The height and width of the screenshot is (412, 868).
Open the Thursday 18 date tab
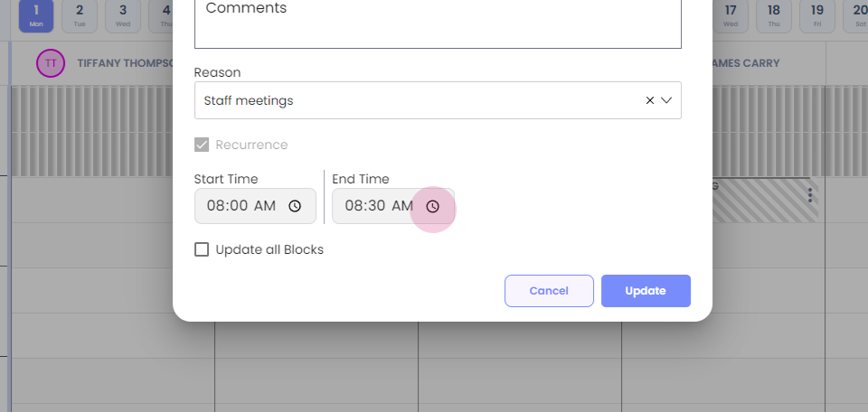point(774,15)
